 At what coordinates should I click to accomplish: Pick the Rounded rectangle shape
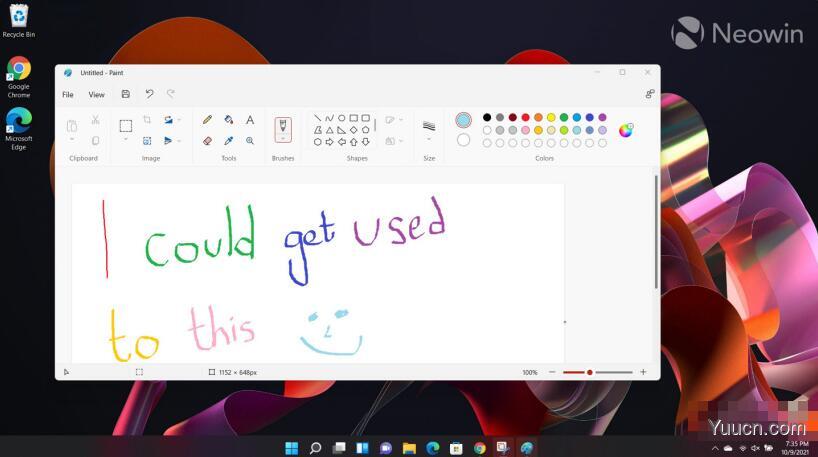[x=366, y=118]
